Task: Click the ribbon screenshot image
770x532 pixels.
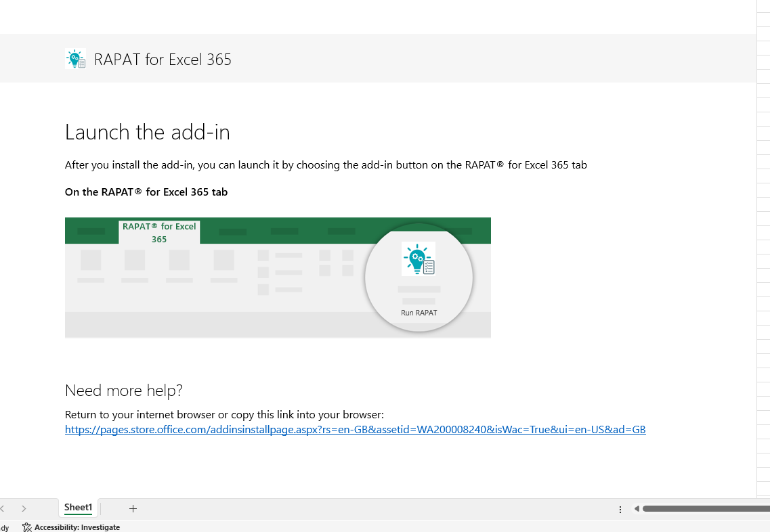Action: pyautogui.click(x=278, y=278)
